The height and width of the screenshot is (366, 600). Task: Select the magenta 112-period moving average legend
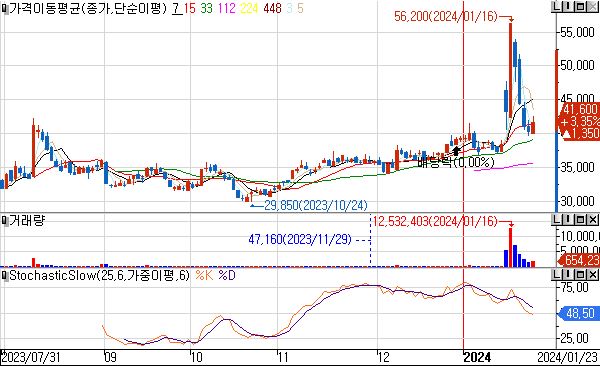click(227, 8)
